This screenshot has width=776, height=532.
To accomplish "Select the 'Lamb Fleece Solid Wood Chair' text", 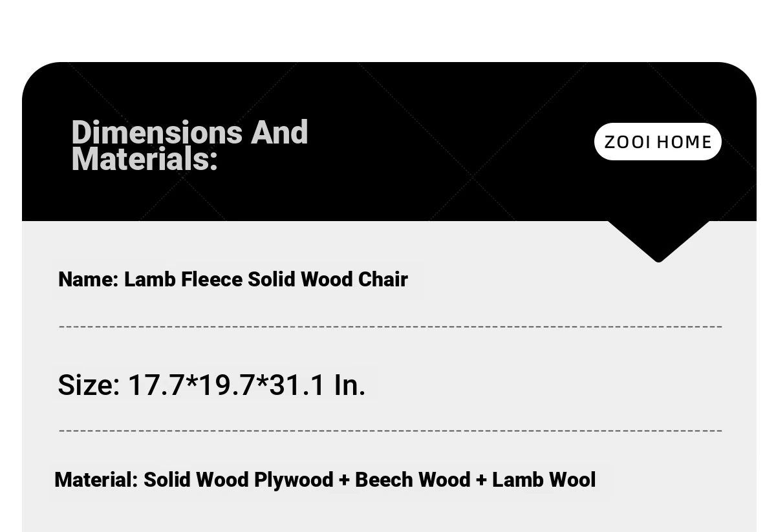I will (x=266, y=279).
